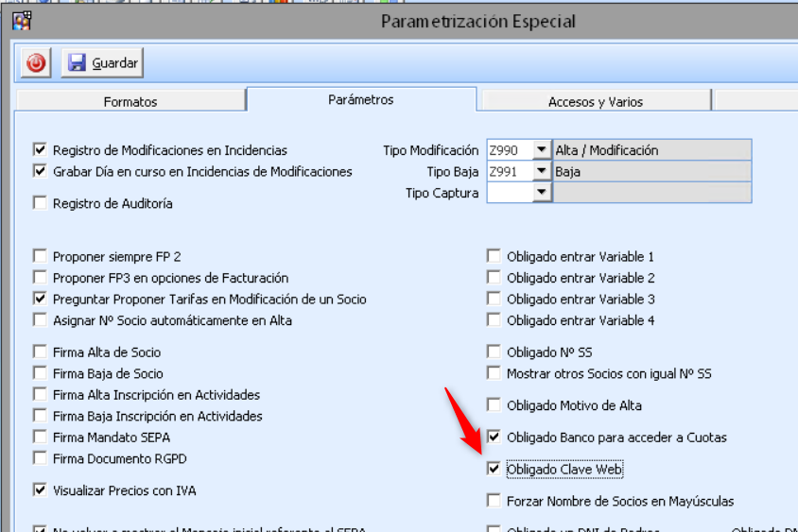Check Firma Documento RGPD box
This screenshot has width=798, height=532.
(40, 458)
